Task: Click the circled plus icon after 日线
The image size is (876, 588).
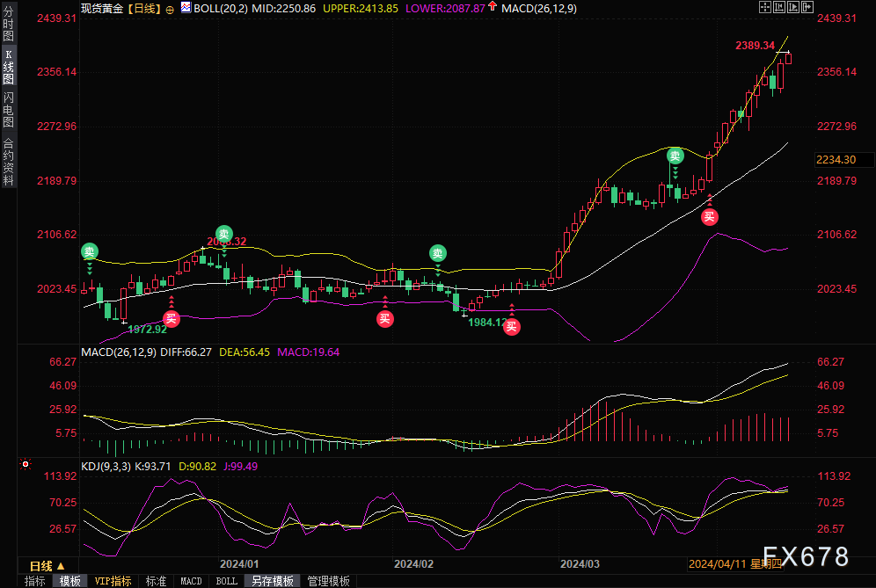Action: 170,7
